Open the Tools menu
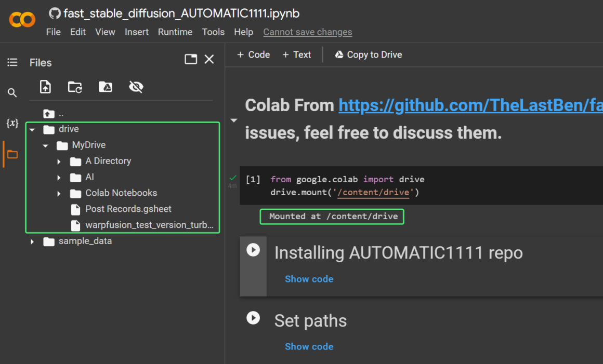Image resolution: width=603 pixels, height=364 pixels. click(x=214, y=32)
